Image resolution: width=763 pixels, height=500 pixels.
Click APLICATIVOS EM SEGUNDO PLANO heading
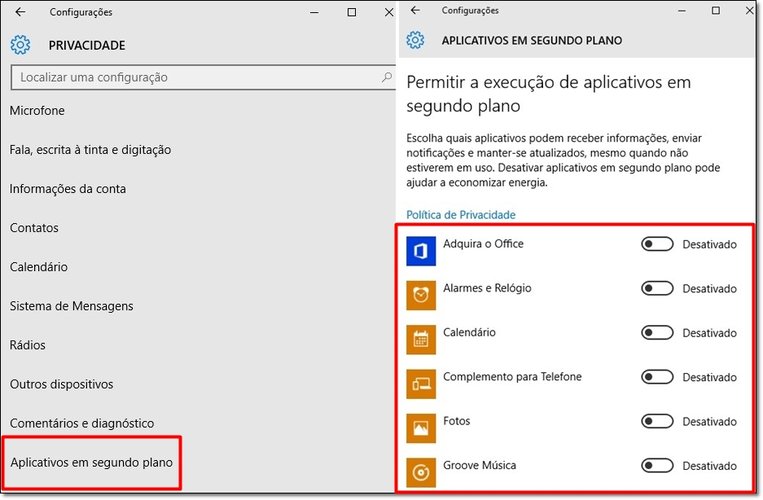532,40
